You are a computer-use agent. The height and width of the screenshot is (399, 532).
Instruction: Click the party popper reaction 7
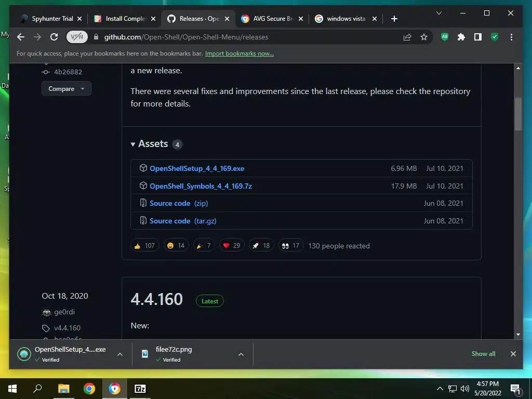pos(204,246)
